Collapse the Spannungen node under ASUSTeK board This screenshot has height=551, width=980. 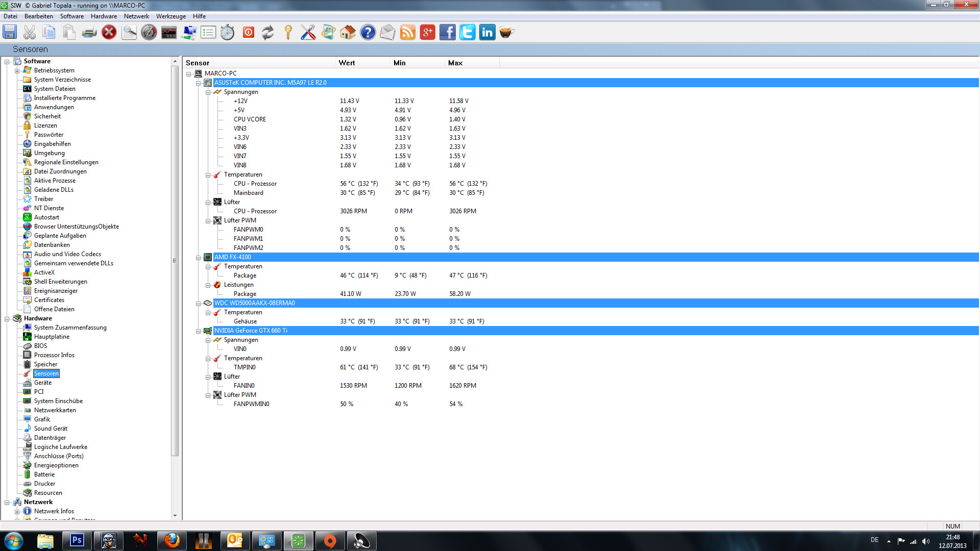pyautogui.click(x=208, y=92)
